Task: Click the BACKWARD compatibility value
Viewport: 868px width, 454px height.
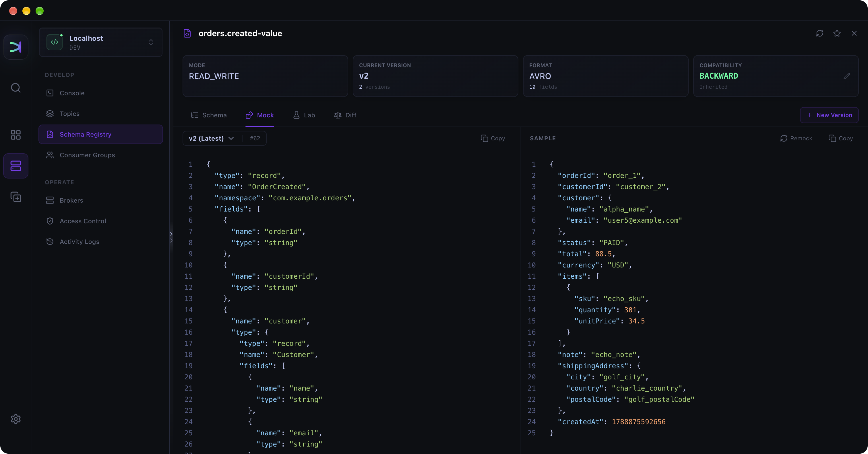Action: (718, 76)
